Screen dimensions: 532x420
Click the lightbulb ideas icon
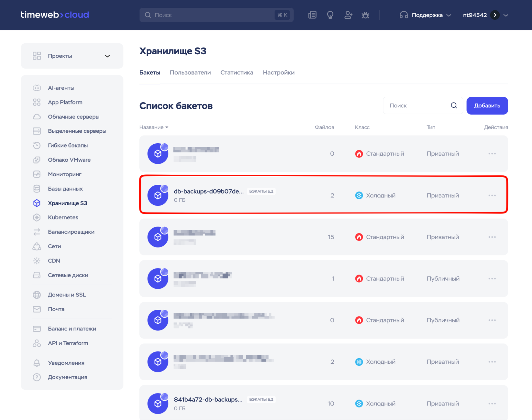(330, 15)
